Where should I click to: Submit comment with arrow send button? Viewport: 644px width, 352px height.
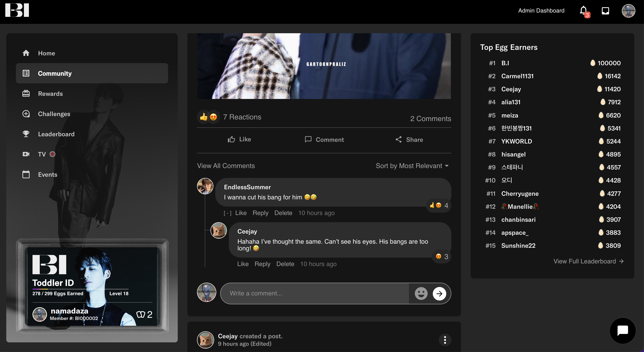pos(439,293)
